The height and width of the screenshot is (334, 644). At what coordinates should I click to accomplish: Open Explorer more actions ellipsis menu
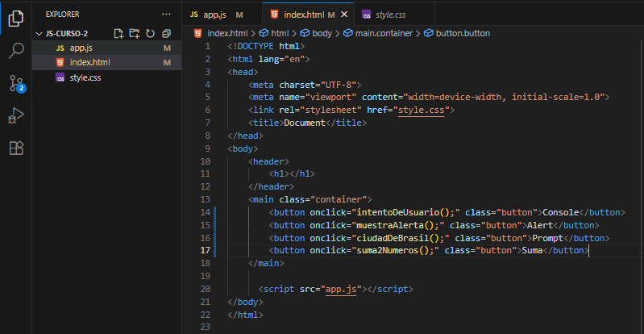click(x=166, y=15)
